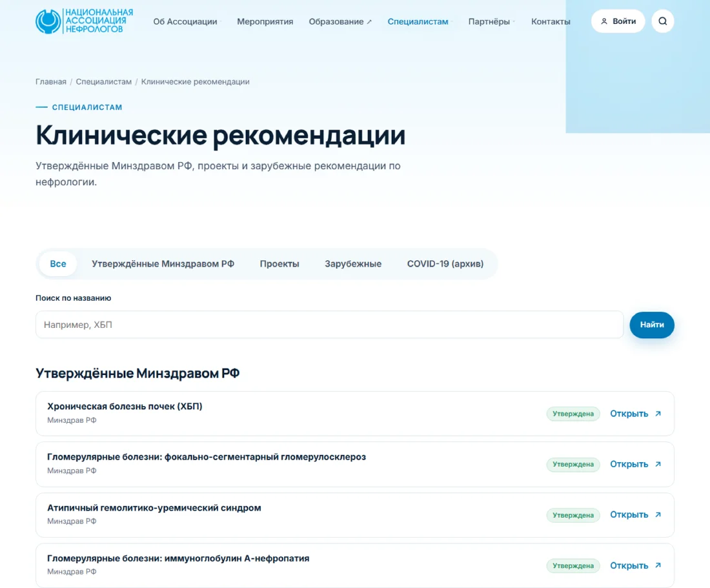Expand the Партнёры dropdown menu
Screen dimensions: 710x588
(491, 22)
